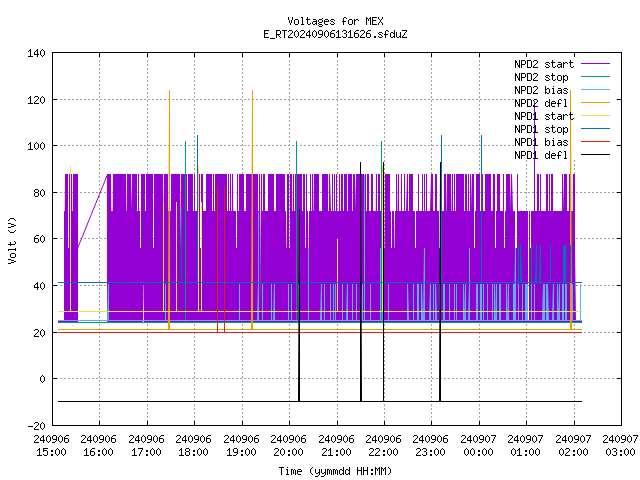Click the light blue NPD2 bias legend line
Screen dimensions: 640x480
click(x=596, y=90)
